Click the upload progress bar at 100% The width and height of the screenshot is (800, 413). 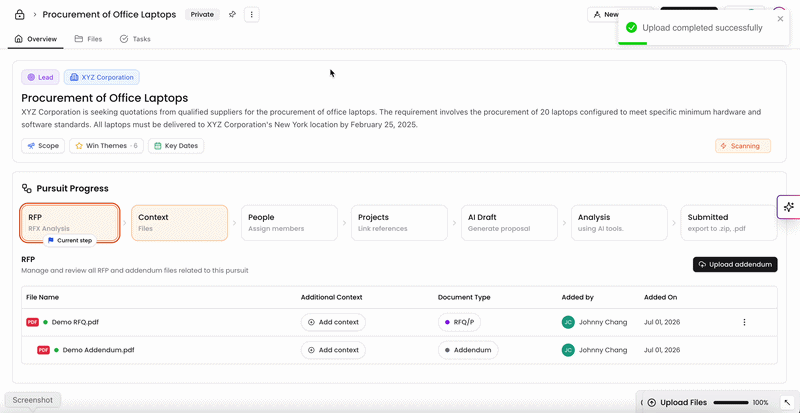731,402
